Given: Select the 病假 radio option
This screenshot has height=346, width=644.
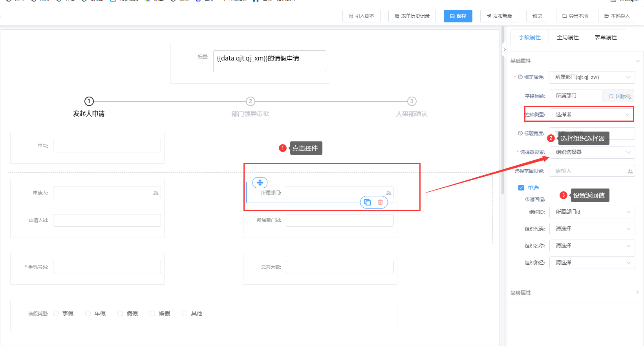Looking at the screenshot, I should (120, 313).
